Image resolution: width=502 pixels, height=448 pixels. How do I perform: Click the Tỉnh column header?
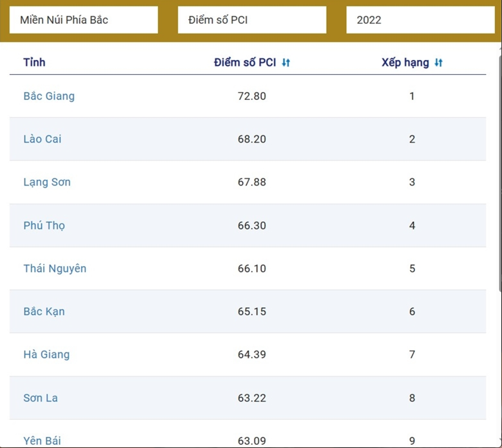click(x=34, y=62)
